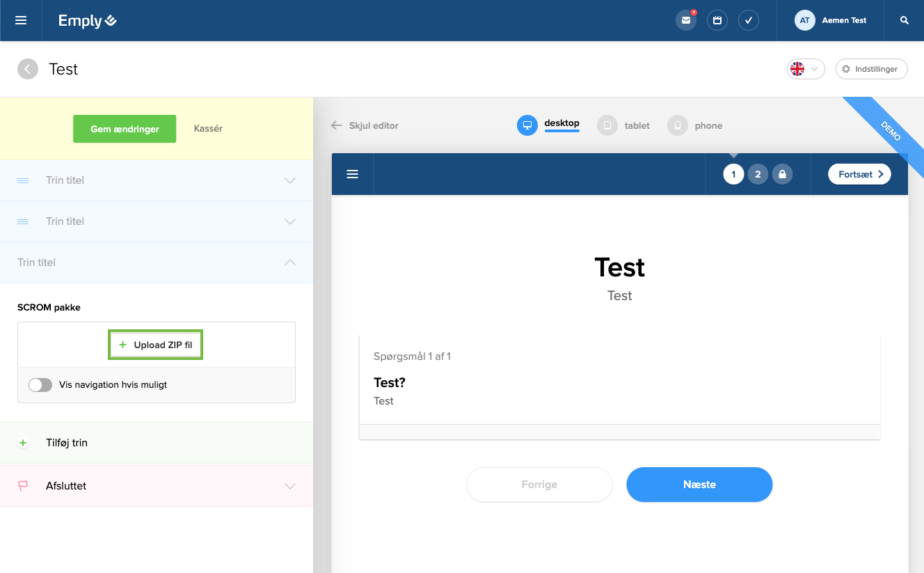Screen dimensions: 924x573
Task: Open the calendar icon in header
Action: click(717, 20)
